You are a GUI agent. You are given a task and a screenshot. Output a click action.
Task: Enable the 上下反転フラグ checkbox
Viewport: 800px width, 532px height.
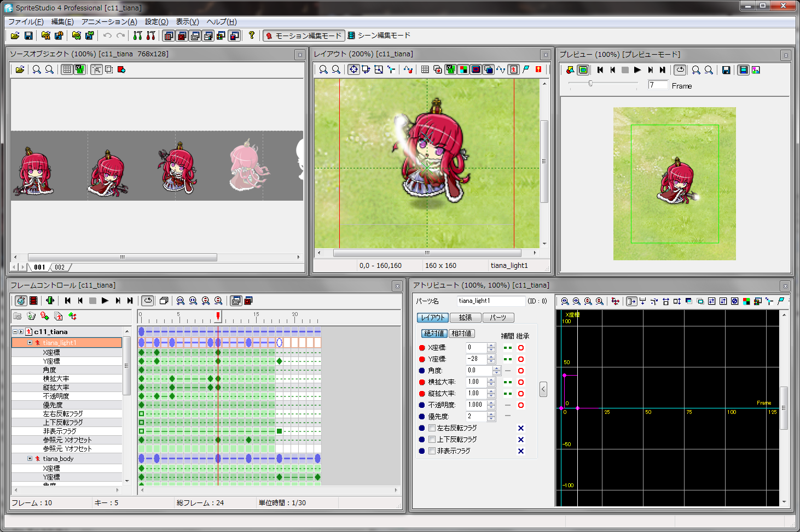pos(432,440)
